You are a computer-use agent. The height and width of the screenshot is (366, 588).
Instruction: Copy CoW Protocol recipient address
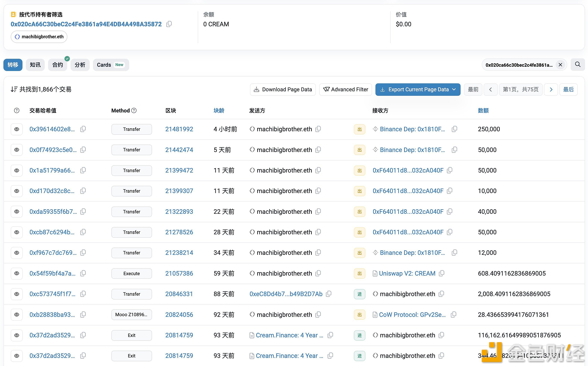pos(454,314)
